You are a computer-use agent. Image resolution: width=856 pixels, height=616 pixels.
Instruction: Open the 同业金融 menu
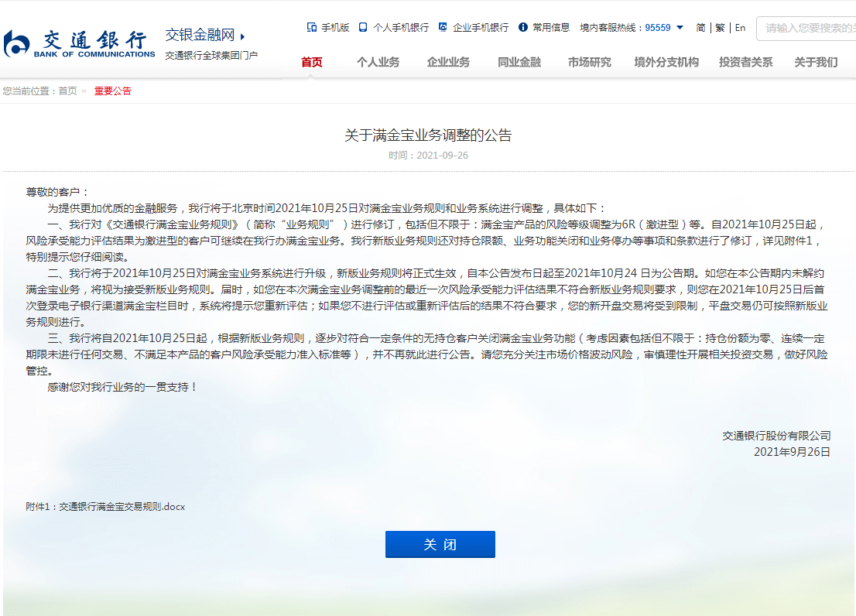tap(519, 62)
